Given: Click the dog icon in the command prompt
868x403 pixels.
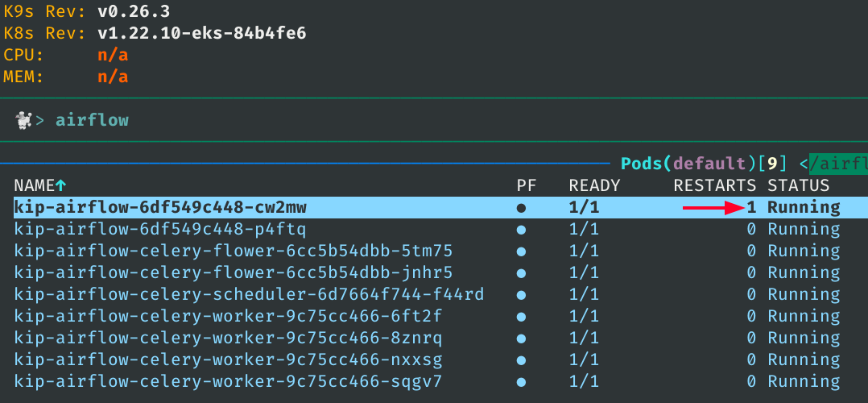Looking at the screenshot, I should 23,120.
